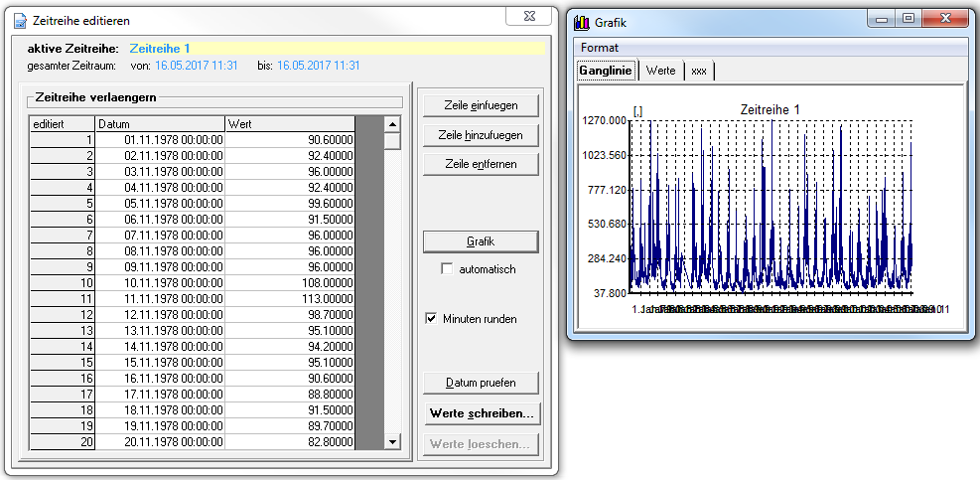This screenshot has width=980, height=480.
Task: Open the Format menu
Action: coord(600,48)
